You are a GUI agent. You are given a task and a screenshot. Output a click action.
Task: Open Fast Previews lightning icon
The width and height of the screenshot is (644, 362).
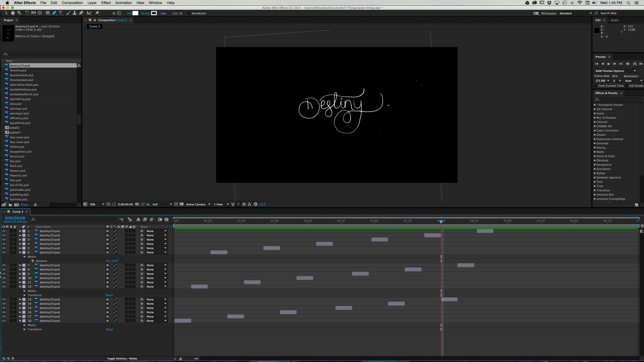pos(238,204)
